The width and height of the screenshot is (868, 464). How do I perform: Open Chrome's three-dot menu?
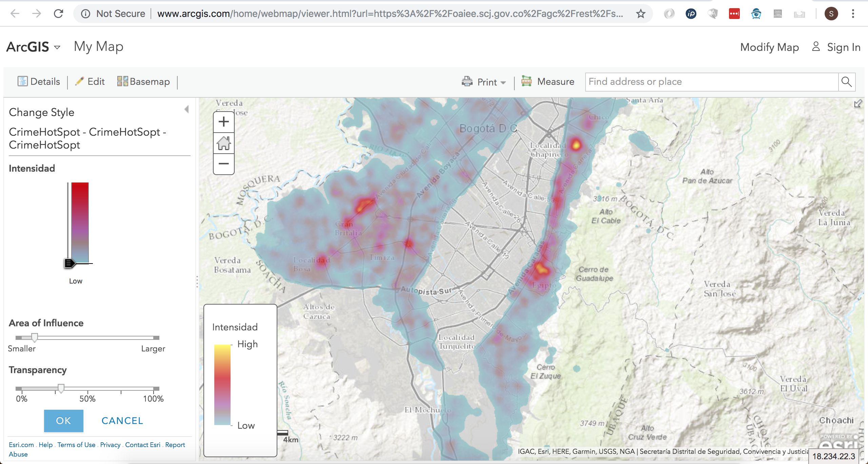pyautogui.click(x=853, y=14)
